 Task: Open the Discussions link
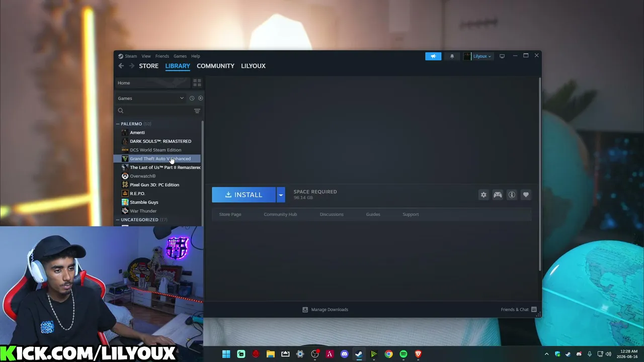click(x=332, y=214)
